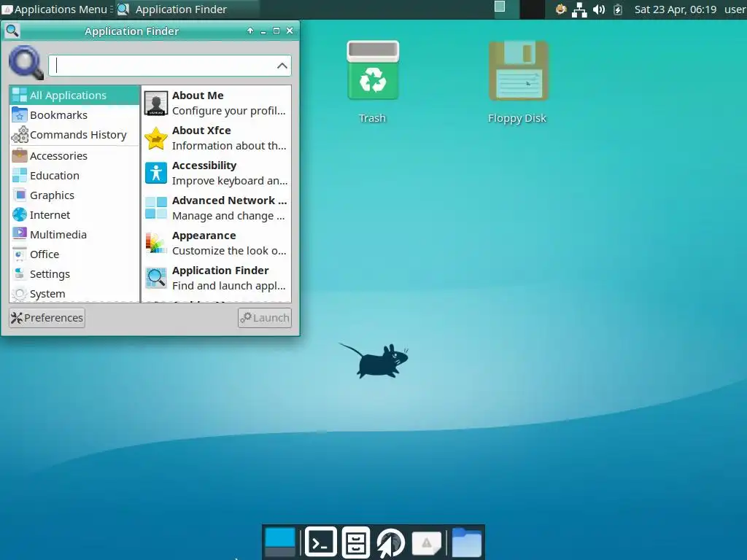Click Application Finder taskbar button
Viewport: 747px width, 560px height.
click(187, 9)
